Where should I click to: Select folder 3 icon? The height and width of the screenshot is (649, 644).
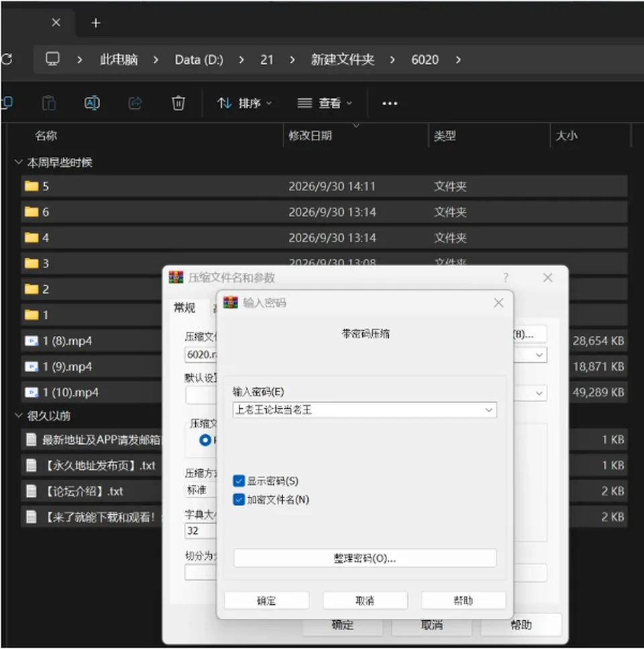32,263
